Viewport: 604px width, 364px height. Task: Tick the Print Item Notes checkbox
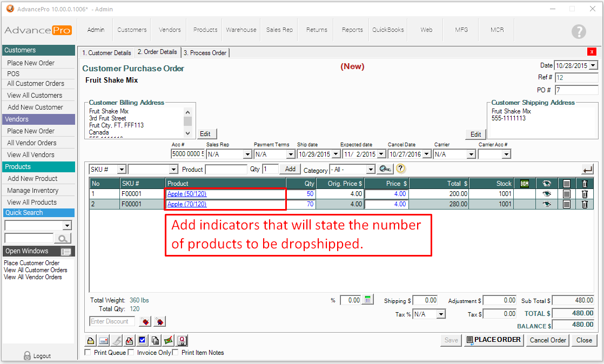tap(175, 353)
